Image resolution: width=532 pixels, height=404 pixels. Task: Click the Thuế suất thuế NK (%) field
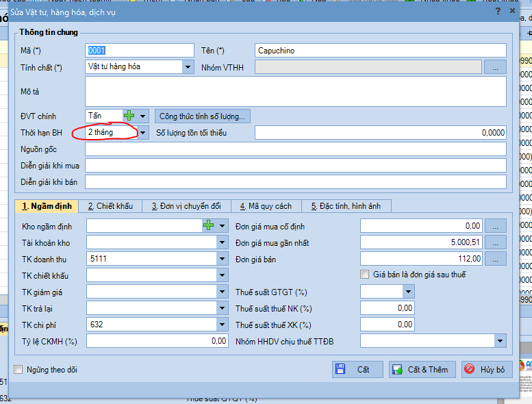387,308
